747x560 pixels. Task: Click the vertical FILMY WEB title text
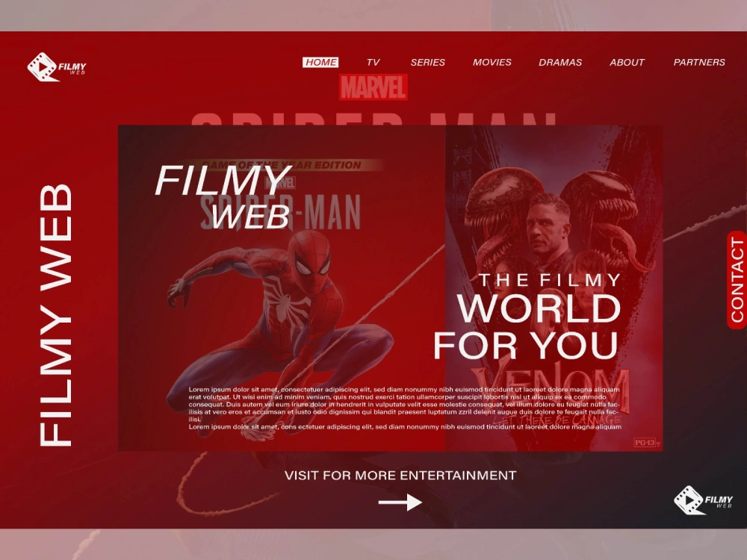(x=56, y=315)
